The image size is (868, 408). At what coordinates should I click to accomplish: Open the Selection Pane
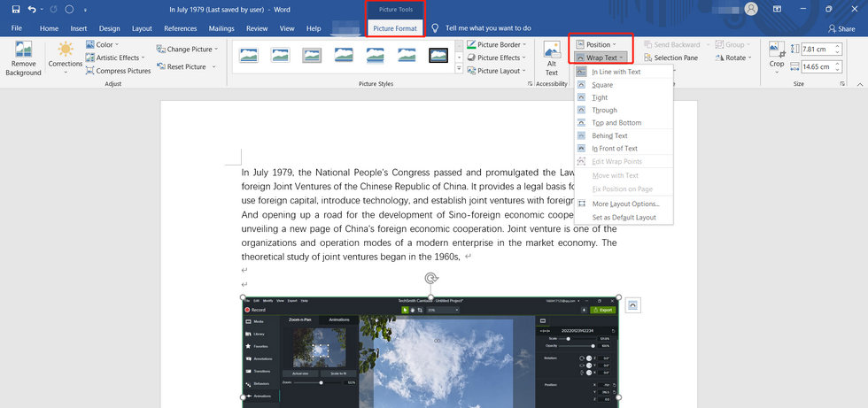[670, 58]
